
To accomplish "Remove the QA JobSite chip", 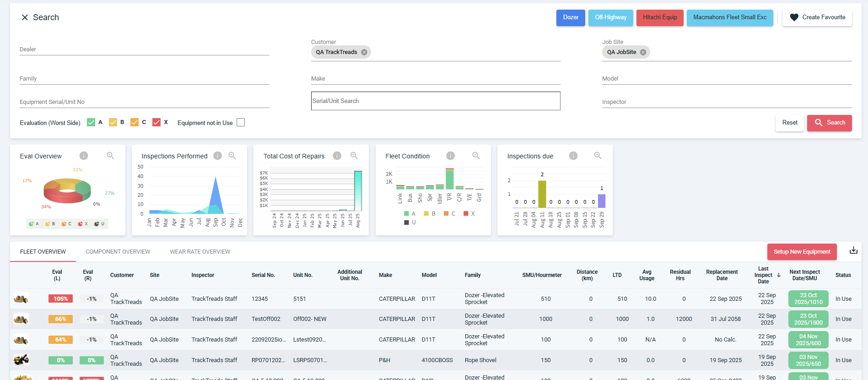I will [x=643, y=52].
